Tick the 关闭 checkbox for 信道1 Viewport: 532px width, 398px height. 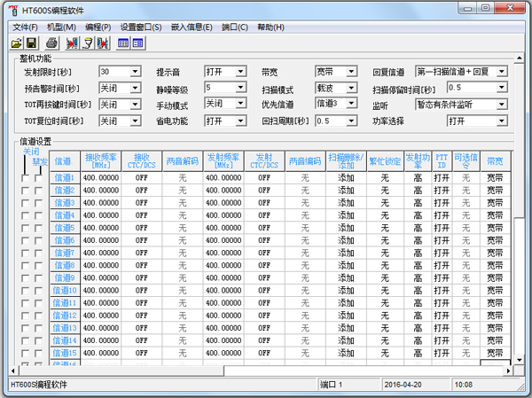coord(25,178)
